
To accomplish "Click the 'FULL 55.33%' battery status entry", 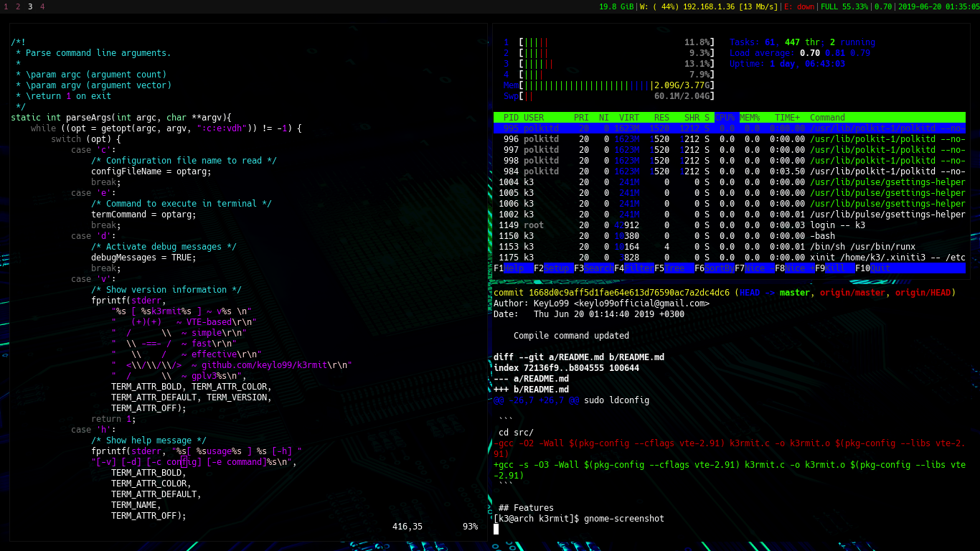I will click(x=844, y=6).
